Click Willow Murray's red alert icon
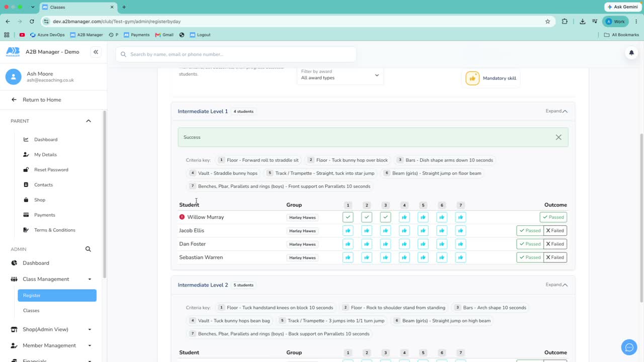 (x=182, y=217)
